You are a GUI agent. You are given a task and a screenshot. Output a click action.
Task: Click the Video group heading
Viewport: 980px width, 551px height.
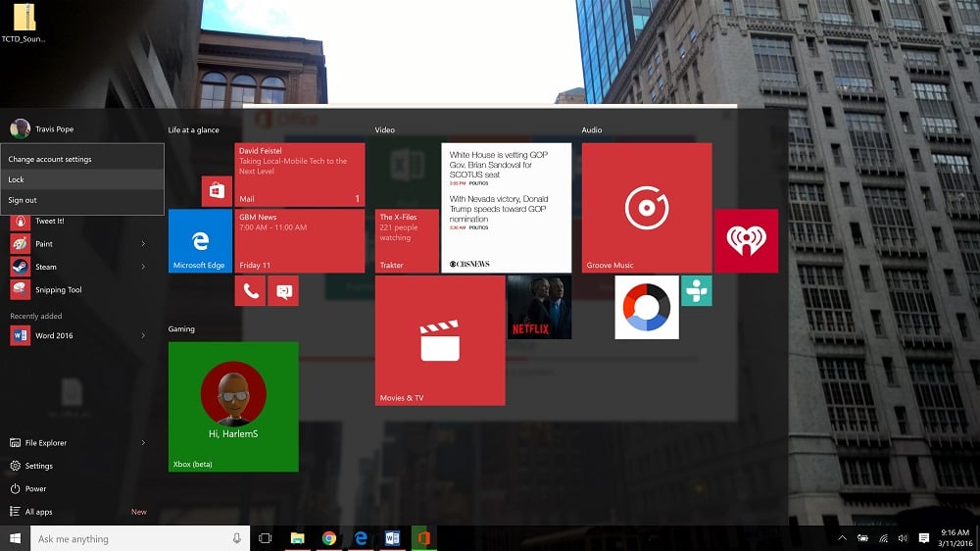385,130
